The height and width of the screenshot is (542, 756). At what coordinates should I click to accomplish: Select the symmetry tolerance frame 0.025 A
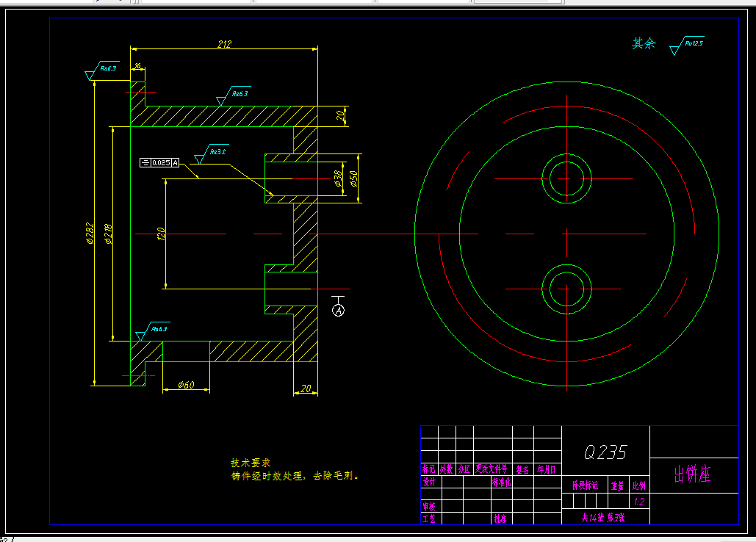pos(159,163)
